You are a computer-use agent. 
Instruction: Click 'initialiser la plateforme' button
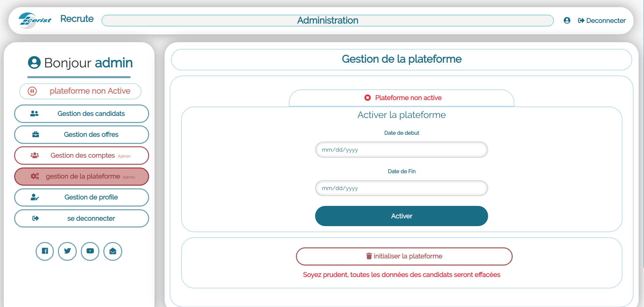point(404,256)
